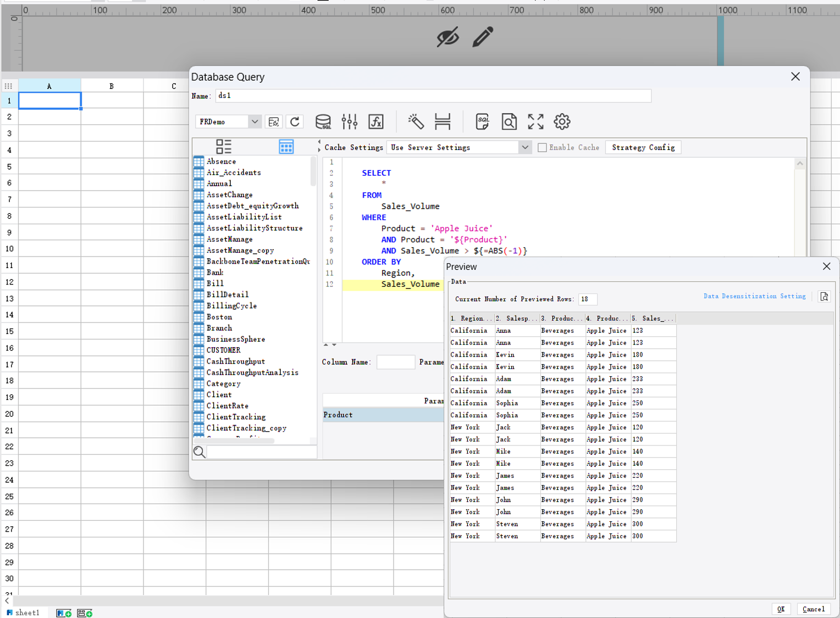This screenshot has height=618, width=840.
Task: Click the crossed-out eye icon on ruler area
Action: pyautogui.click(x=448, y=37)
